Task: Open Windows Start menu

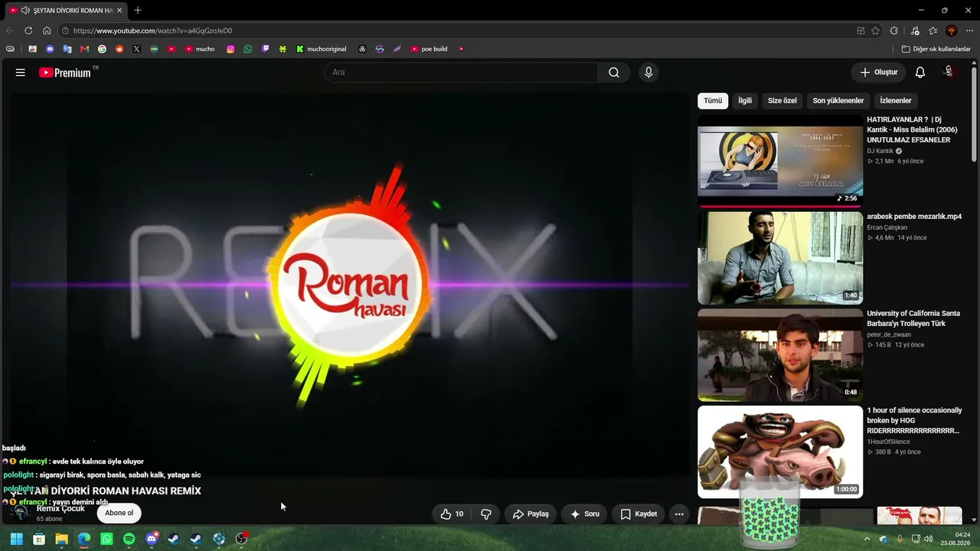Action: coord(16,539)
